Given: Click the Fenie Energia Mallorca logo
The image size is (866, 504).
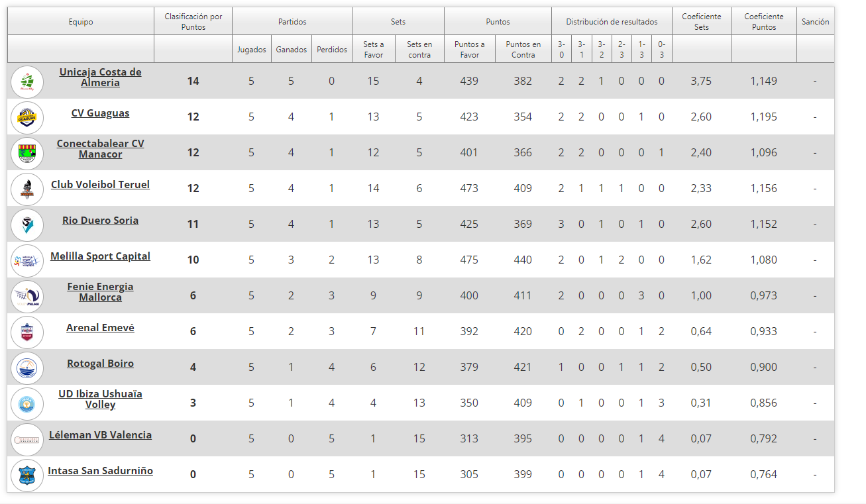Looking at the screenshot, I should coord(27,297).
